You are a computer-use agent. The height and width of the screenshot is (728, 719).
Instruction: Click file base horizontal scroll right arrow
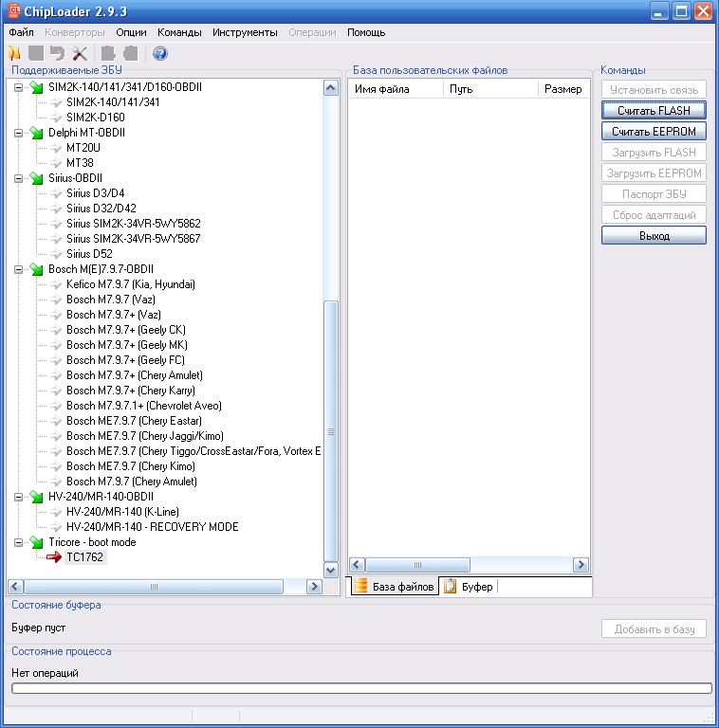point(581,565)
